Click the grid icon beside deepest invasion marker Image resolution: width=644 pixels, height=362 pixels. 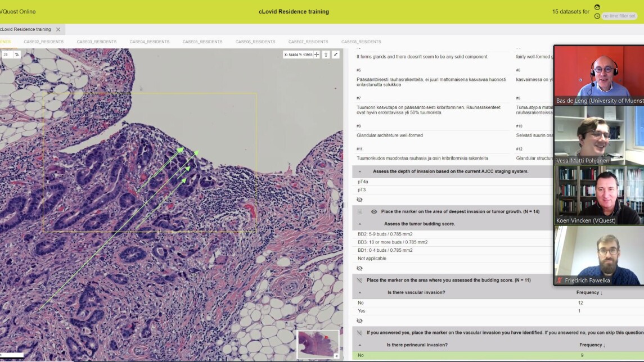click(359, 211)
